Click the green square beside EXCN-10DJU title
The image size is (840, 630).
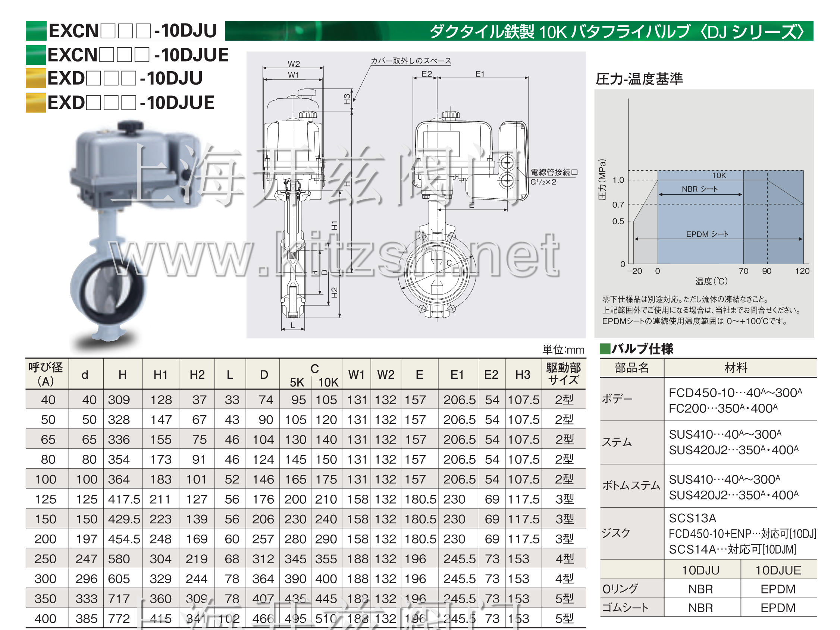(36, 31)
